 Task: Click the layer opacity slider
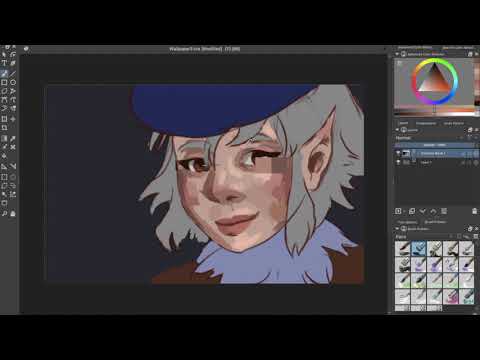point(435,145)
